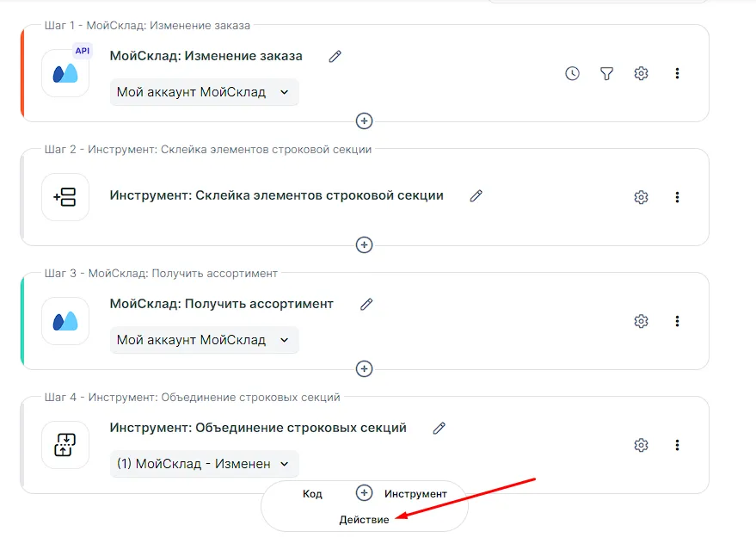The width and height of the screenshot is (756, 556).
Task: Pick 'Инструмент' option in add menu
Action: click(x=415, y=494)
